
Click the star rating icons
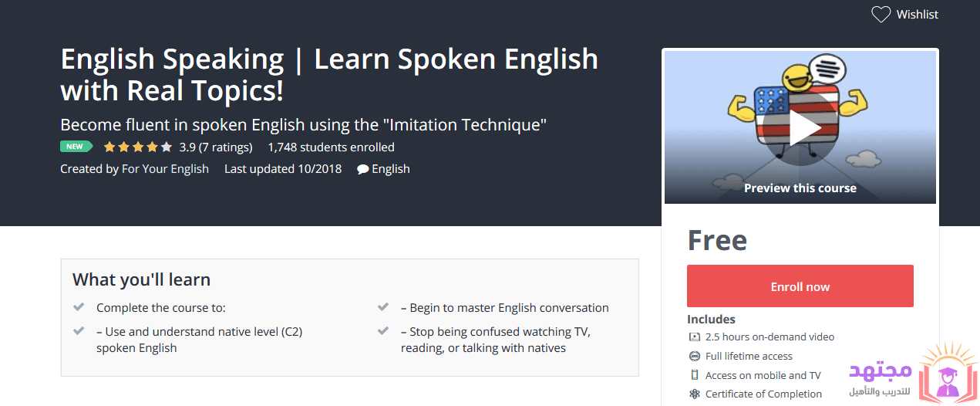(x=137, y=147)
